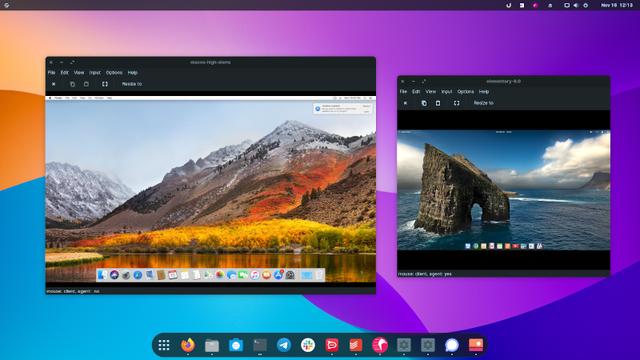Click the X disconnect icon in macOS viewer toolbar

[x=53, y=84]
